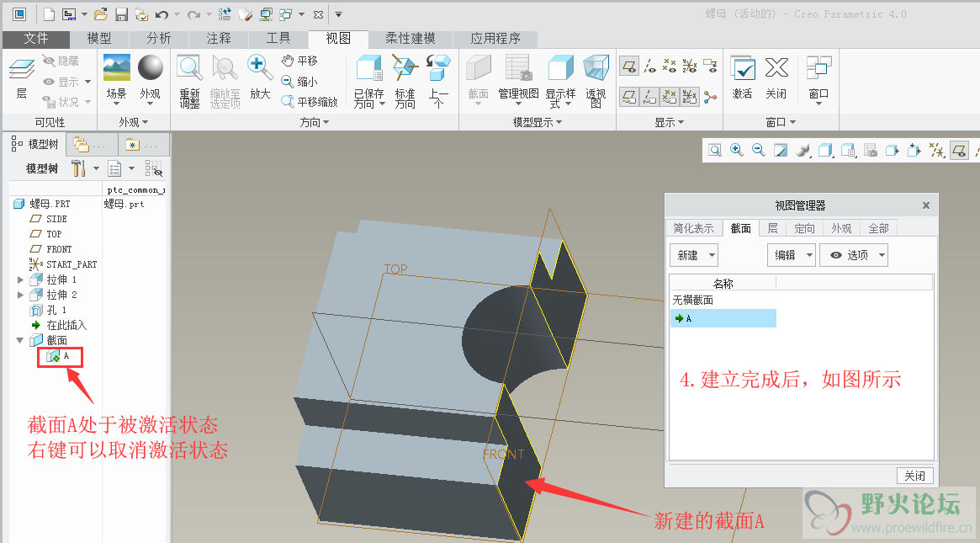Toggle axis tag display in ribbon
This screenshot has height=543, width=980.
pyautogui.click(x=649, y=97)
